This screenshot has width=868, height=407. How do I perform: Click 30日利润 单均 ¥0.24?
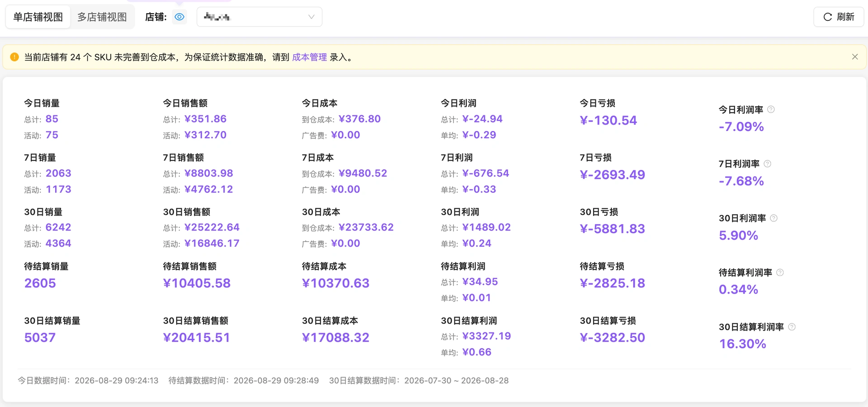point(477,243)
